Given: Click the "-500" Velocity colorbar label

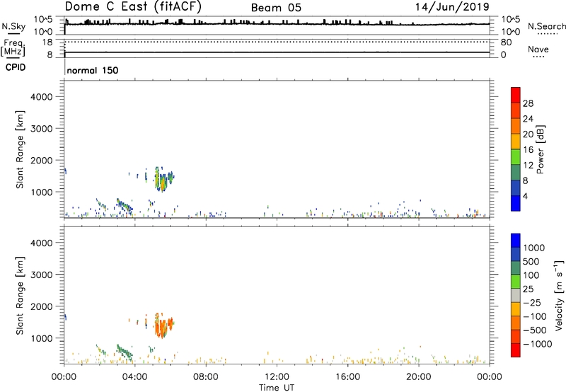Looking at the screenshot, I should point(535,330).
